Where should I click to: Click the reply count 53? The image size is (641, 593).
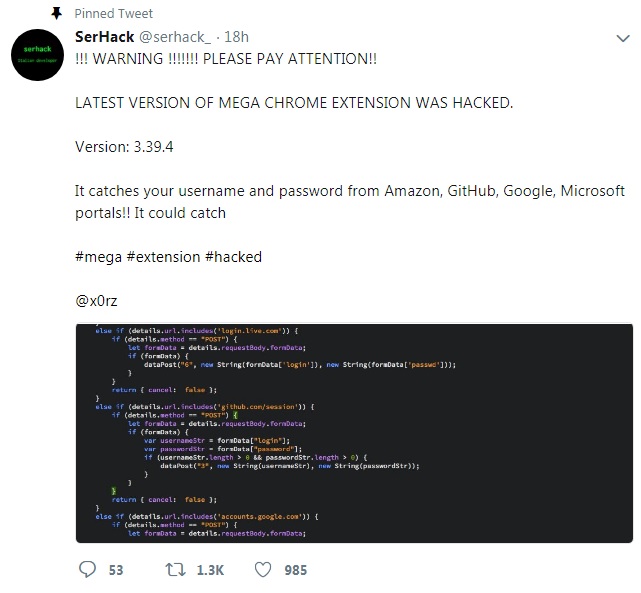pos(115,570)
